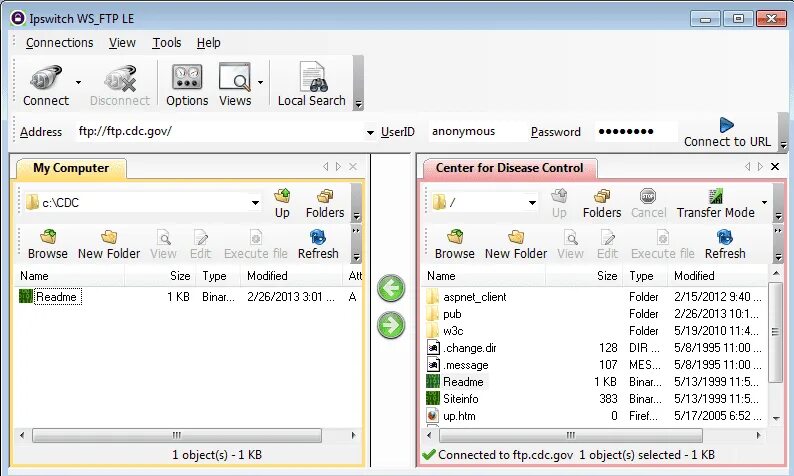Expand the Transfer Mode dropdown arrow
The height and width of the screenshot is (476, 794).
[764, 203]
